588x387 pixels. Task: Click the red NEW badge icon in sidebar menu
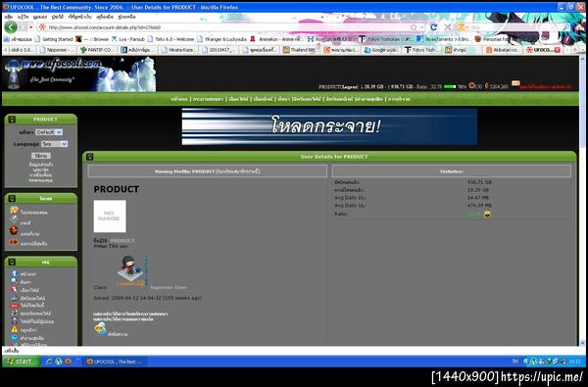15,306
